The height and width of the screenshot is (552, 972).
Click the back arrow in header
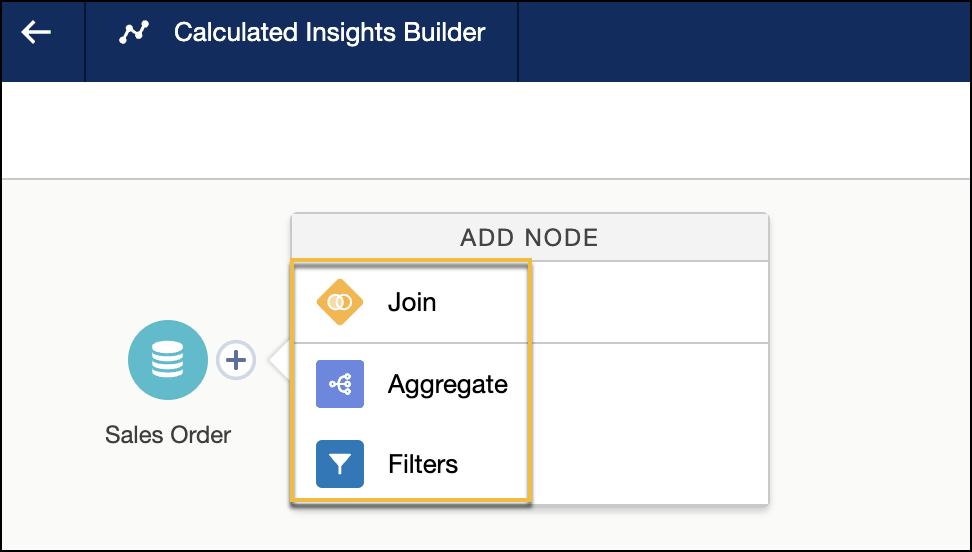36,33
